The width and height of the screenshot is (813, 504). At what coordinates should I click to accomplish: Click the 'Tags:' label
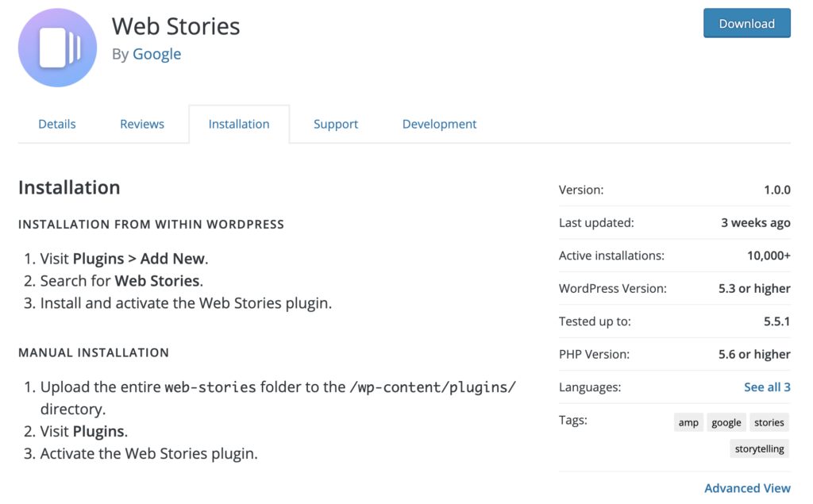click(x=573, y=420)
